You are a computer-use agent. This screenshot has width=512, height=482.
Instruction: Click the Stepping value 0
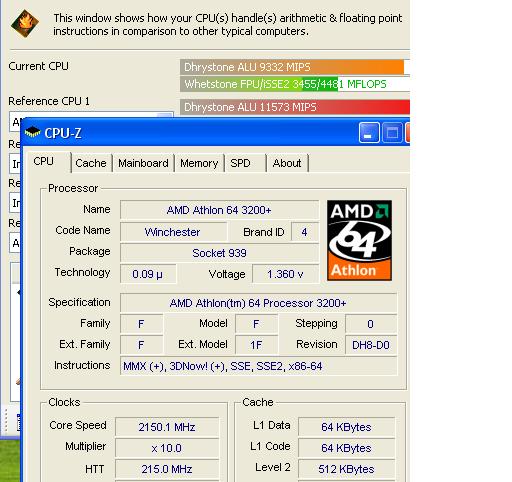point(371,324)
